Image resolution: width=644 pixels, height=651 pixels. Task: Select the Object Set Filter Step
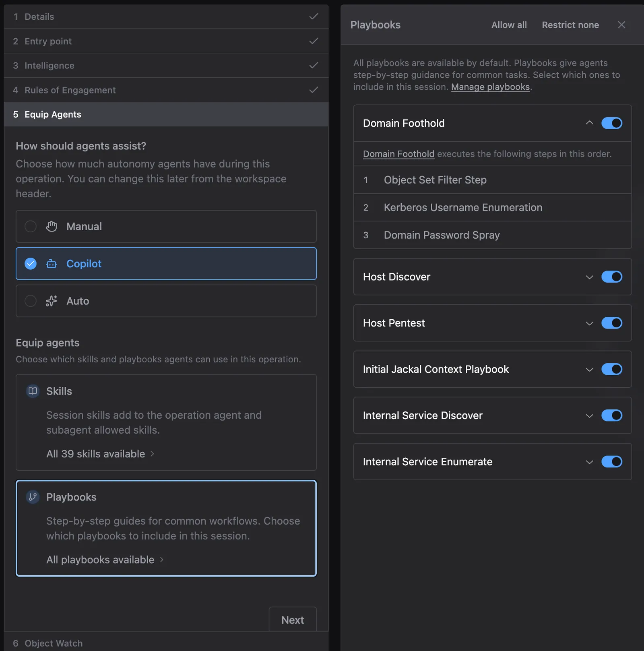point(492,180)
